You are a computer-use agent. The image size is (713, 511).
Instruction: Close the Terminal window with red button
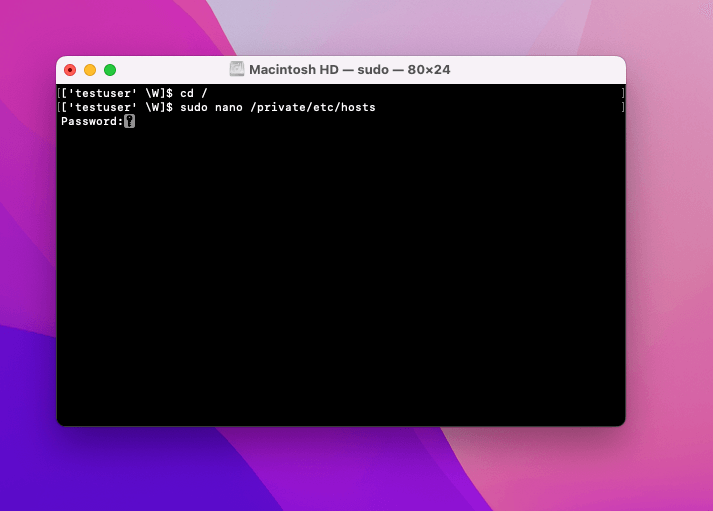coord(70,70)
